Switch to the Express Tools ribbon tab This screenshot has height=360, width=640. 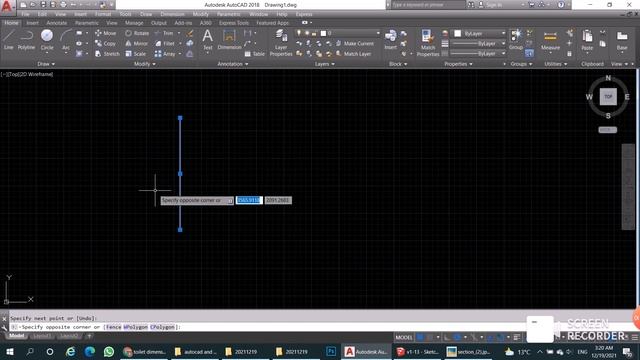(233, 23)
